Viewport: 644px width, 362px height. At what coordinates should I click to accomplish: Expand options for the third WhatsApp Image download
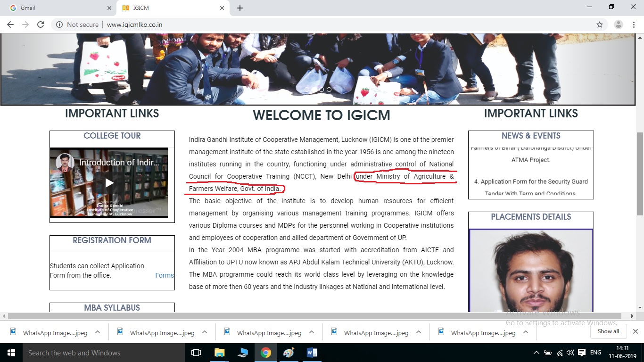312,332
